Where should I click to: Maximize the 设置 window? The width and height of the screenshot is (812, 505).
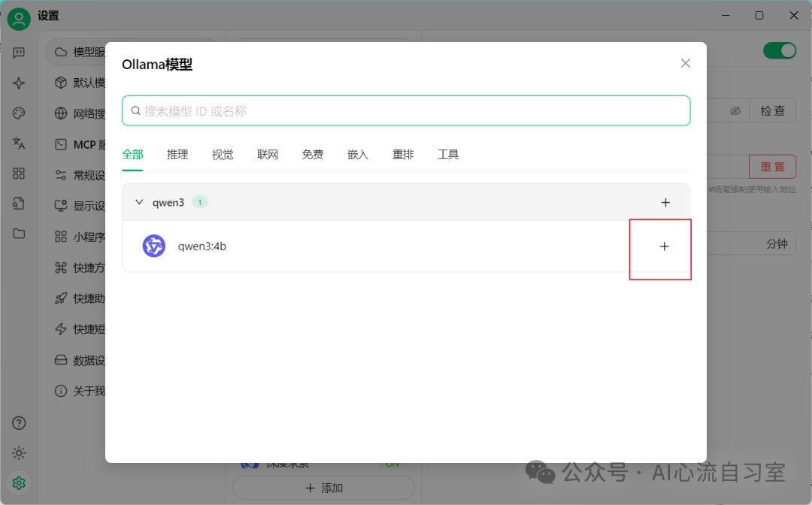tap(759, 16)
